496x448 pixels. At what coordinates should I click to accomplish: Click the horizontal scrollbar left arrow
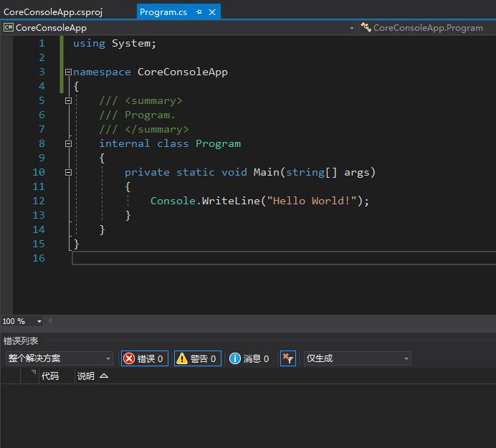point(50,321)
